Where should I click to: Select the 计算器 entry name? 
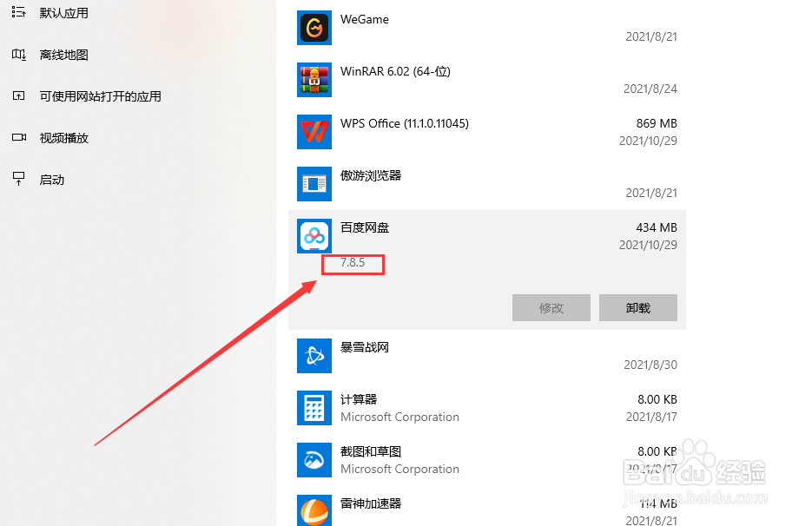(359, 399)
